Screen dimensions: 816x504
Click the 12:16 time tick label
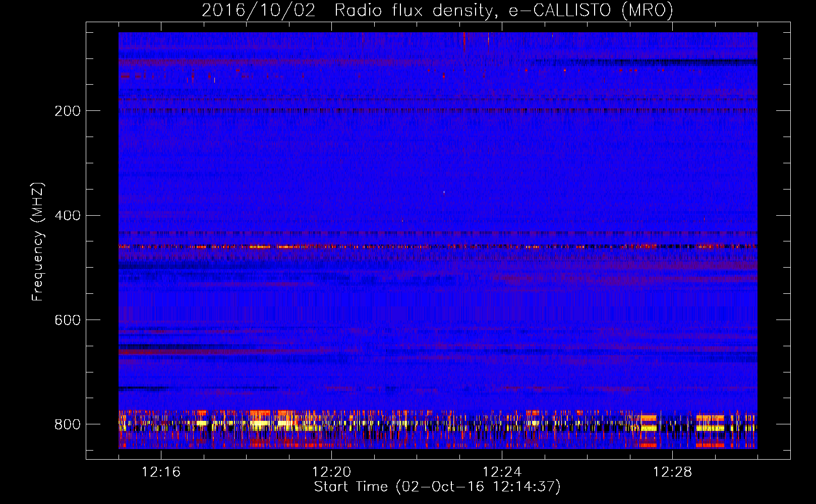tap(161, 472)
